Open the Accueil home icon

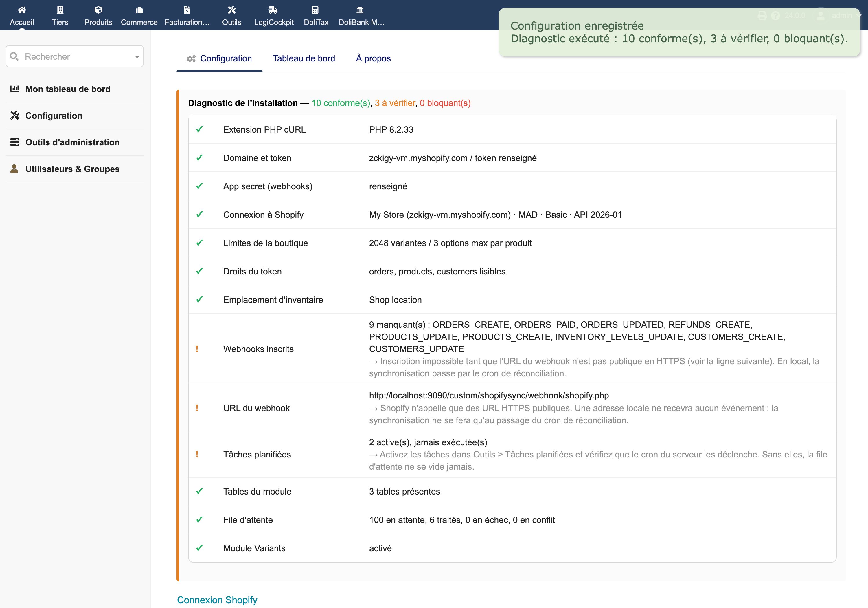coord(21,10)
